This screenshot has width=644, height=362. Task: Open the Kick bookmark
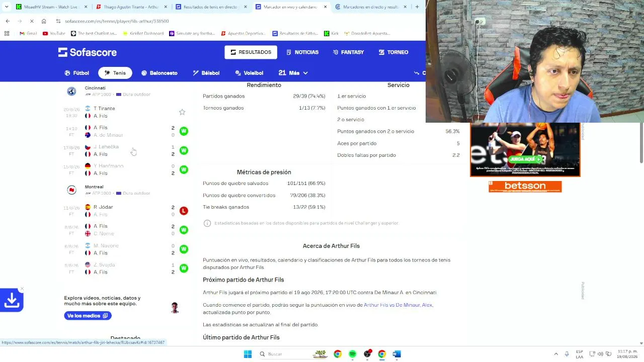coord(331,33)
